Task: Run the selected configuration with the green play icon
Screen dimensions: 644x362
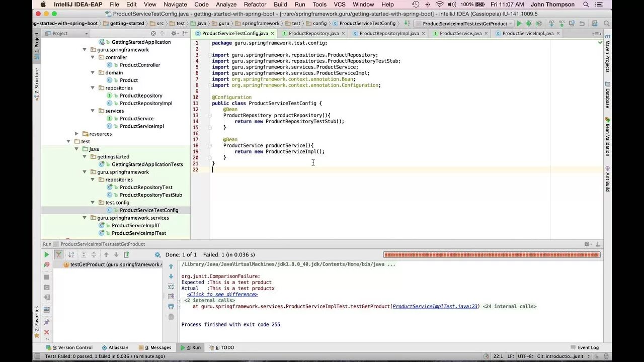Action: tap(519, 24)
